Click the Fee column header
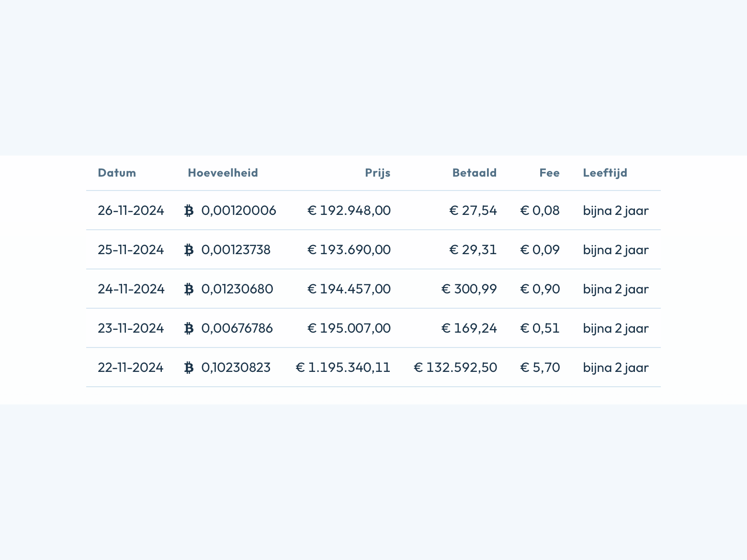This screenshot has height=560, width=747. pos(550,173)
